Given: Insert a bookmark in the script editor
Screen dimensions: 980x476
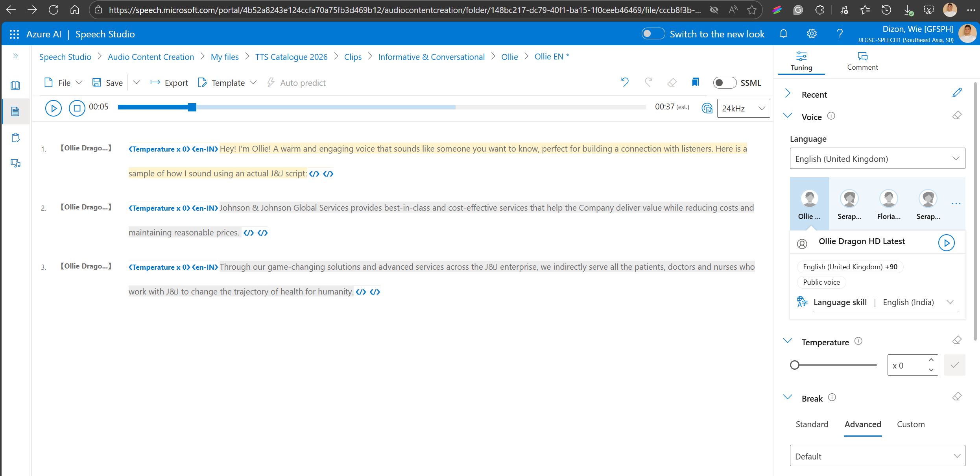Looking at the screenshot, I should [x=695, y=82].
